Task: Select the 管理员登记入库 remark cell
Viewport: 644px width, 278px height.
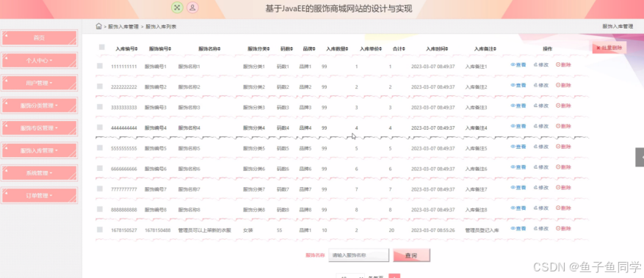Action: [482, 230]
